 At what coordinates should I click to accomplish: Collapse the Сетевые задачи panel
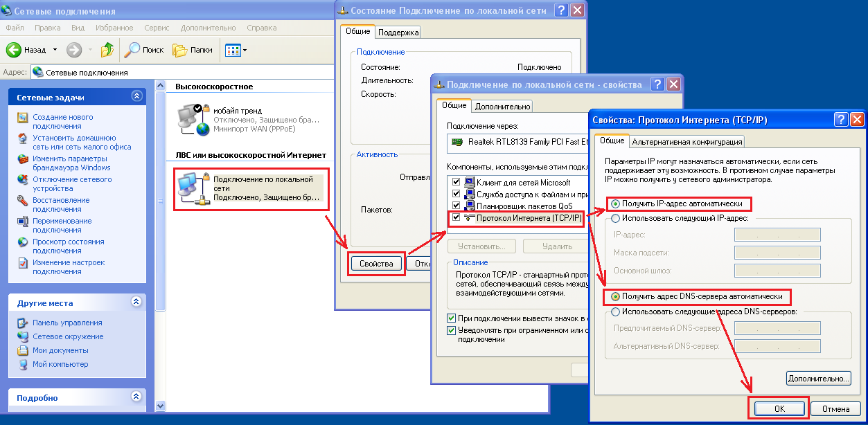[x=136, y=98]
